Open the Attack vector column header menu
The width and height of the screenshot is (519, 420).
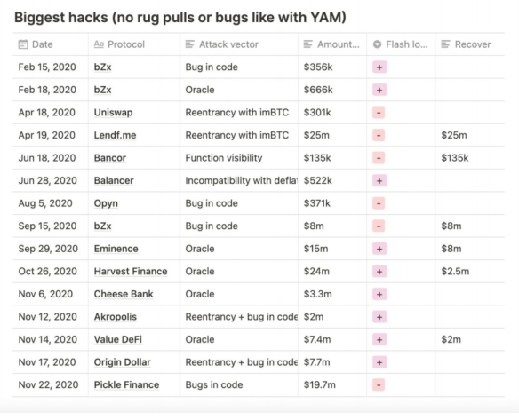point(239,44)
